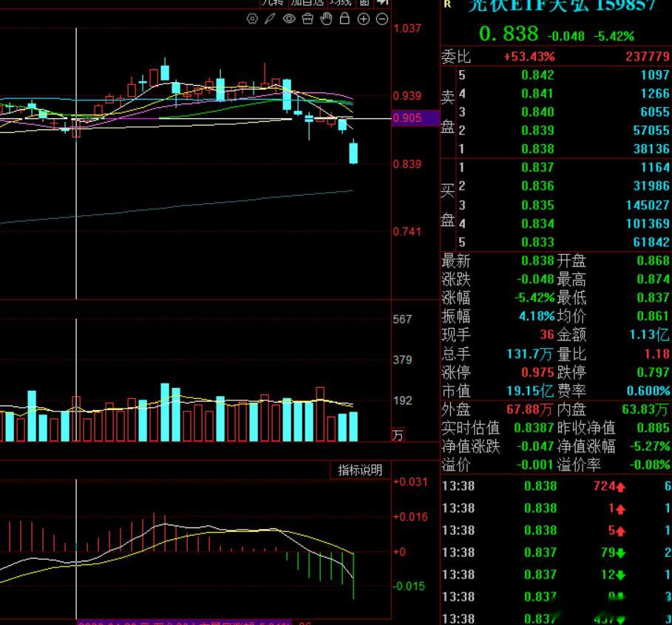
Task: Select the 13:38 trade with volume 12
Action: [556, 575]
